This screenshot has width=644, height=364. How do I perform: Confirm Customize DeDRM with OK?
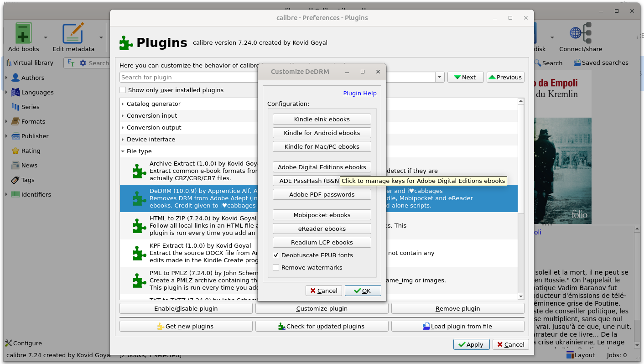(363, 291)
